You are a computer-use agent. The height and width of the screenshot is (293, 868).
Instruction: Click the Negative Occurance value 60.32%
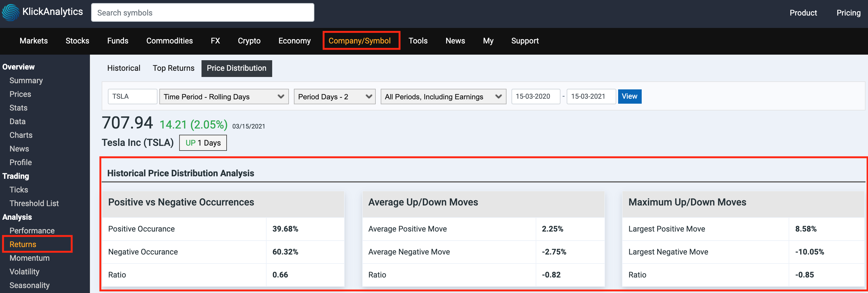click(285, 252)
